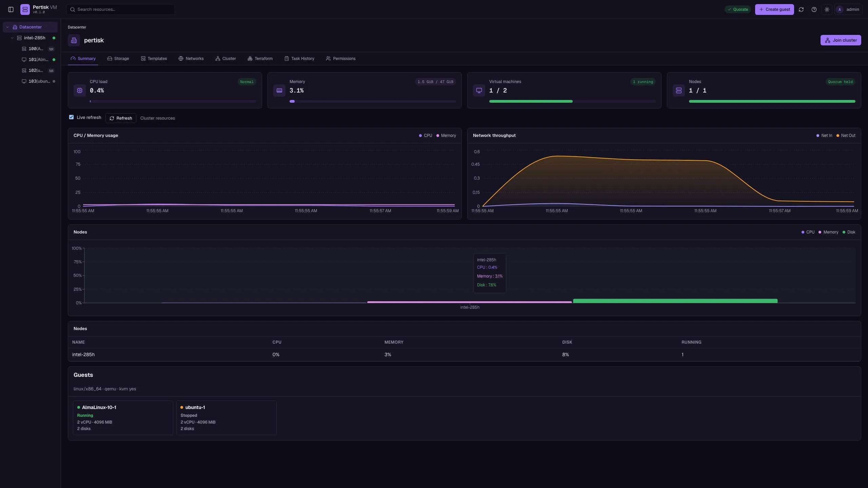868x488 pixels.
Task: Switch to the Summary tab
Action: (83, 59)
